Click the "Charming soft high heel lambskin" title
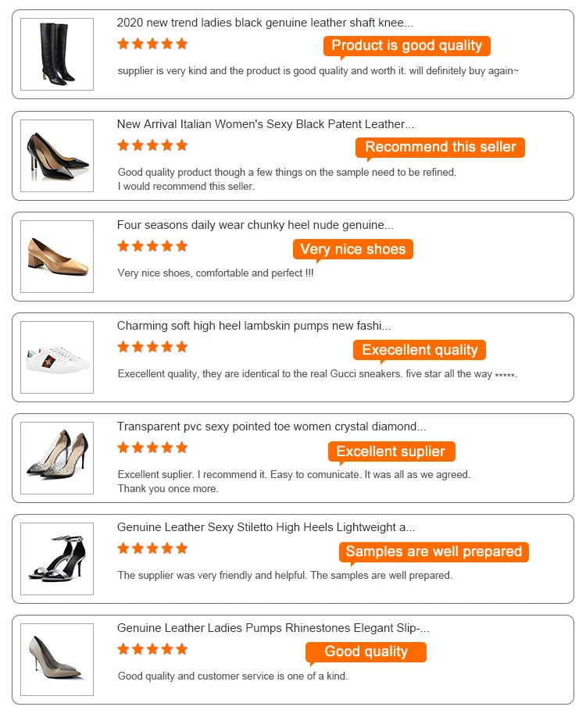The image size is (586, 728). point(254,326)
